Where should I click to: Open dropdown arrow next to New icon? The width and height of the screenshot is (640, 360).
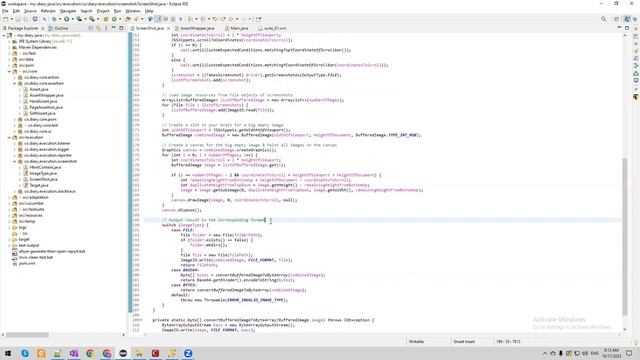pos(12,19)
